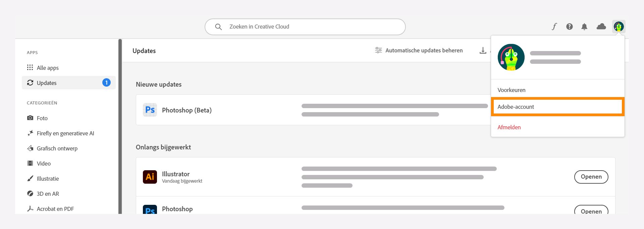Viewport: 644px width, 229px height.
Task: Open Voorkeuren from the profile menu
Action: (512, 90)
